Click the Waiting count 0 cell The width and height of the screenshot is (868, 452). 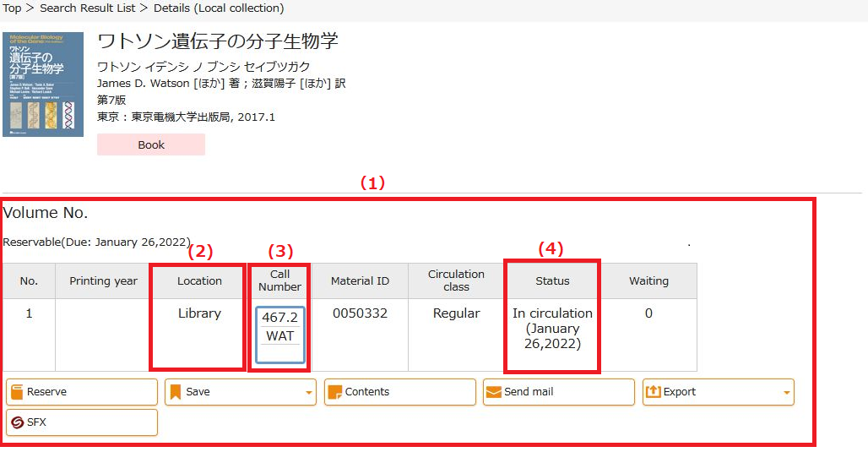[x=648, y=335]
